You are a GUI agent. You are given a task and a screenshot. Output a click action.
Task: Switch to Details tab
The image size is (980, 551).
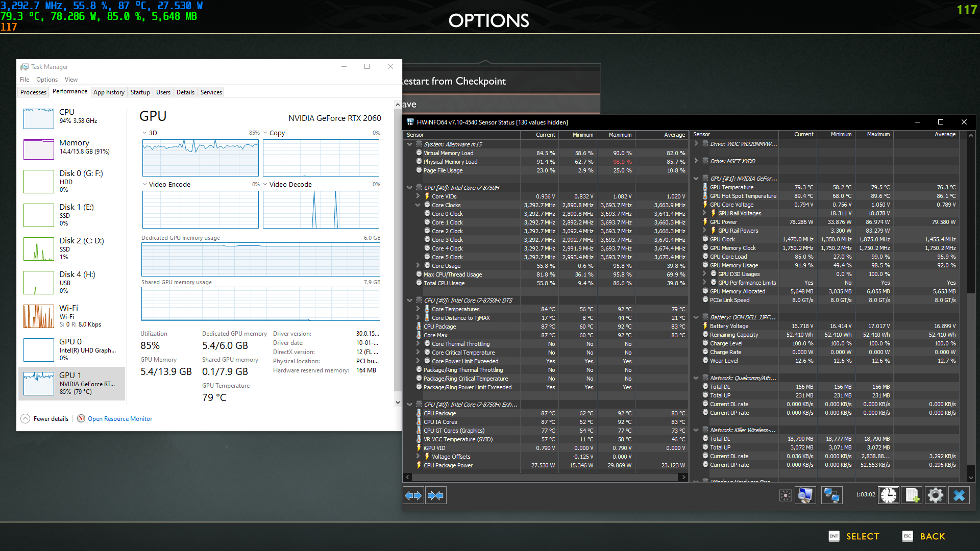pyautogui.click(x=185, y=92)
